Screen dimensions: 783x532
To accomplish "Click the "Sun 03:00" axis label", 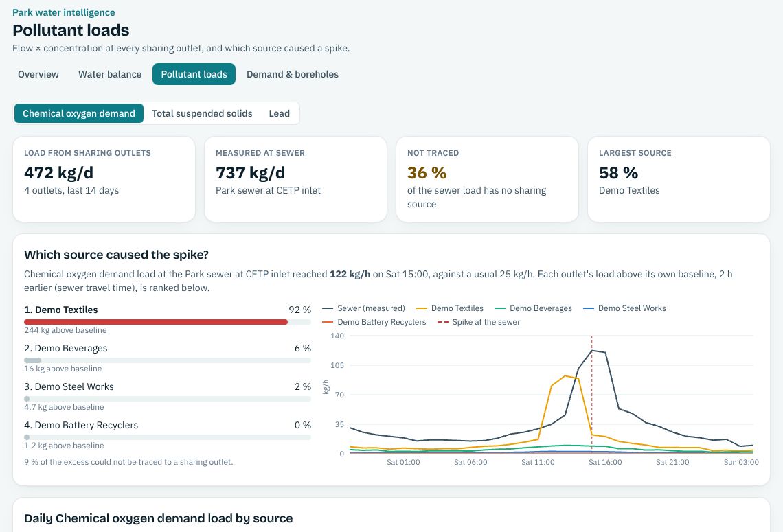I will [x=741, y=462].
